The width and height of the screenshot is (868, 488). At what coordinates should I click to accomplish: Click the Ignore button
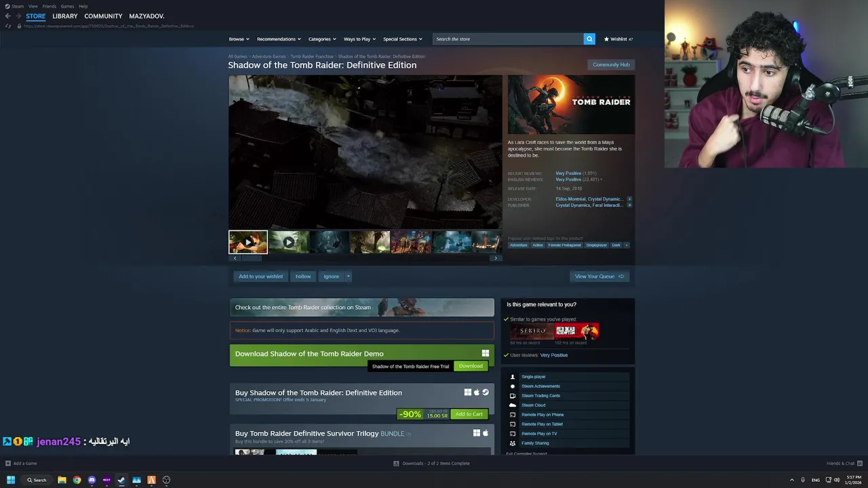[331, 277]
